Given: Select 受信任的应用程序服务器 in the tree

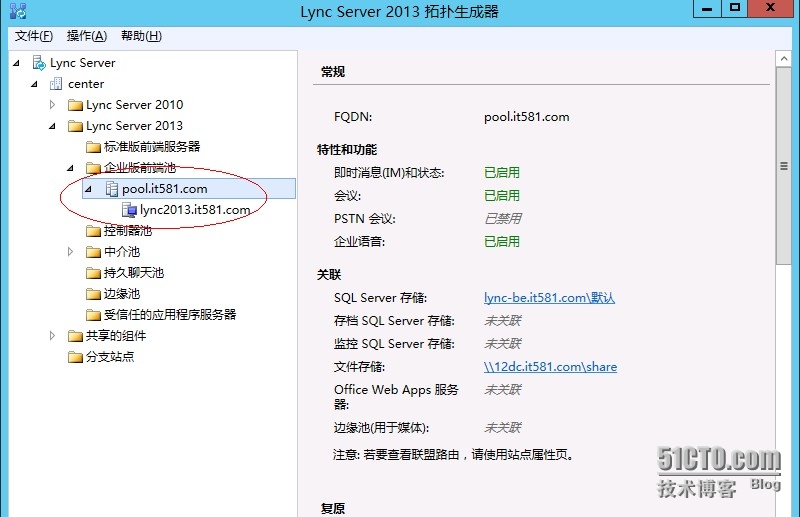Looking at the screenshot, I should (170, 314).
